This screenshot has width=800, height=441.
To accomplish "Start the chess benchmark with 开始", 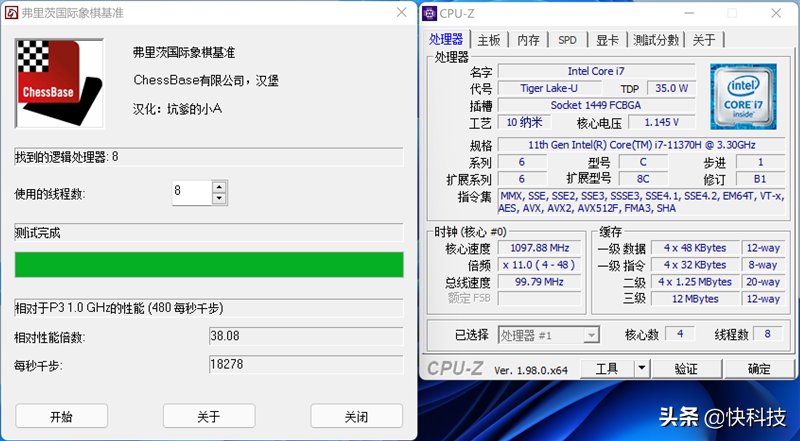I will coord(62,416).
